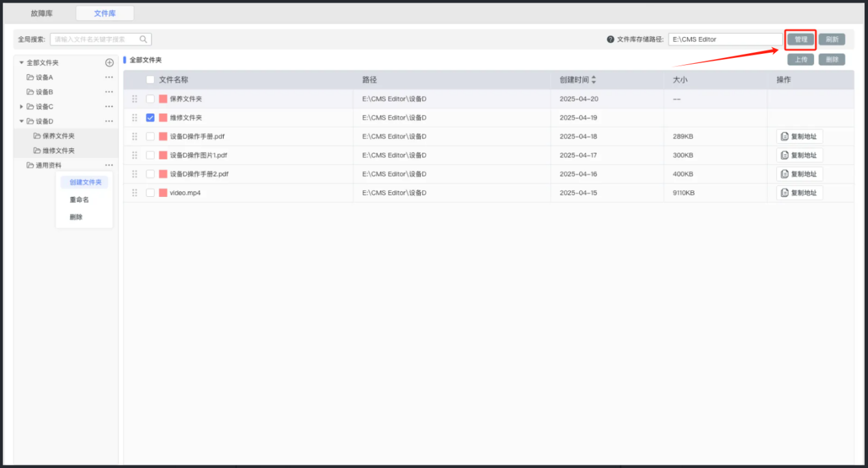Tick the checkbox for 设备D操作手册.pdf
The image size is (868, 468).
pos(150,136)
